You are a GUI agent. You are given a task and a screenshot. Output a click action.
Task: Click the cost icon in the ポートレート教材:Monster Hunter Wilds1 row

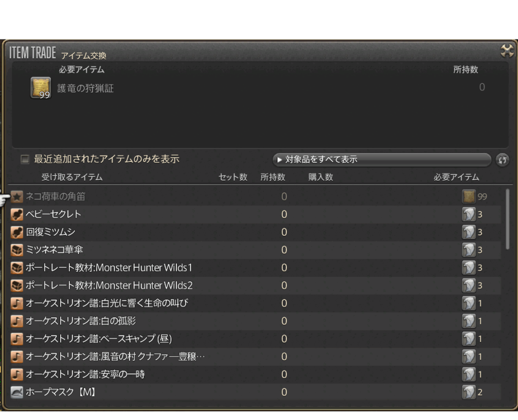click(468, 268)
